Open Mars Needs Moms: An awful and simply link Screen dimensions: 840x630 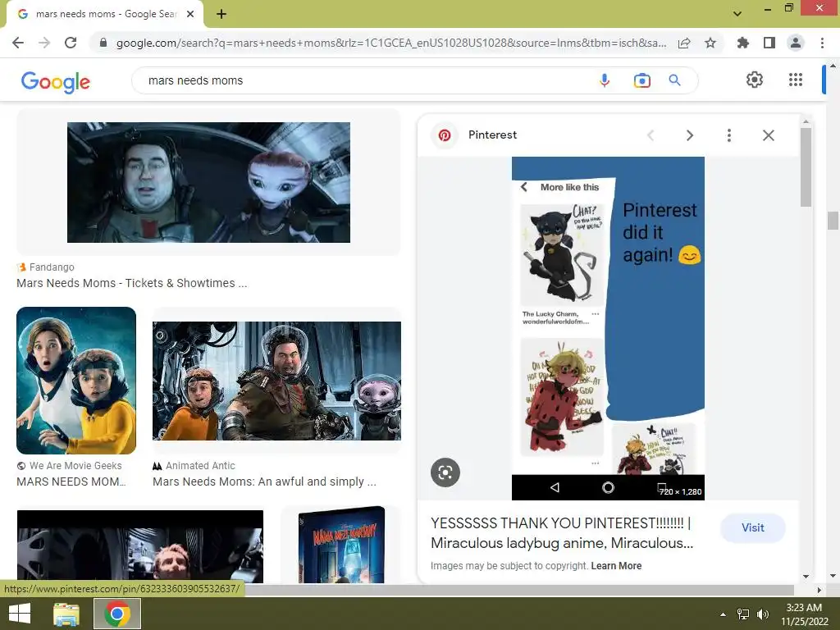click(265, 482)
